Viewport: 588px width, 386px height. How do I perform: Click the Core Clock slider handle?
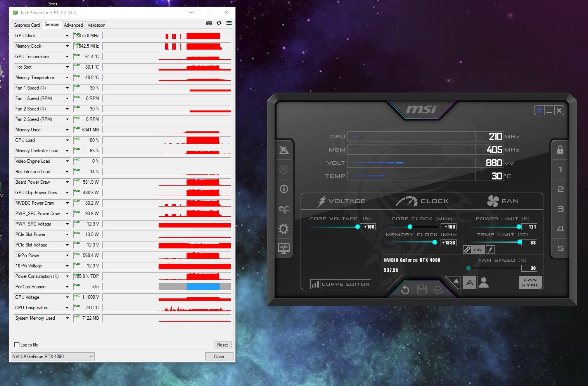[x=410, y=227]
